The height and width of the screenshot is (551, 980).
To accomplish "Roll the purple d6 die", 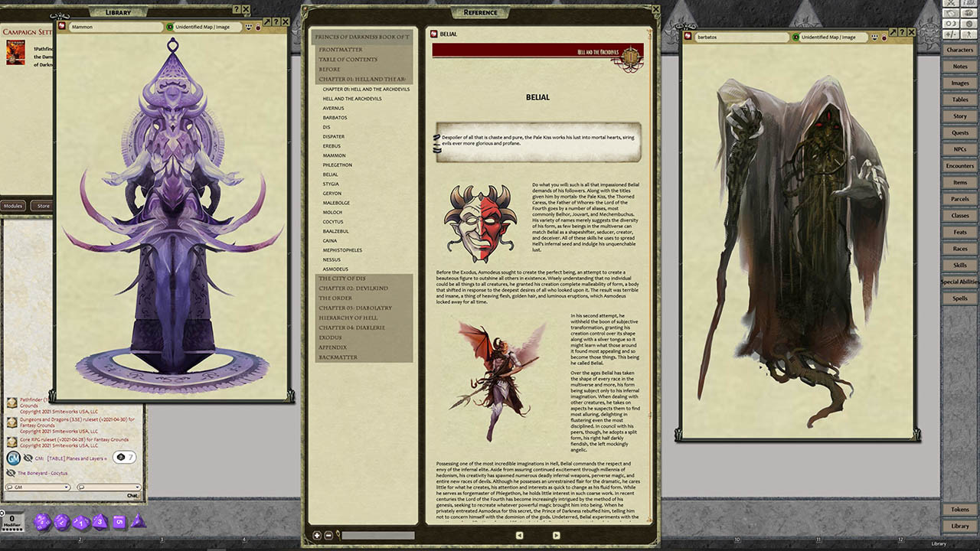I will coord(119,522).
